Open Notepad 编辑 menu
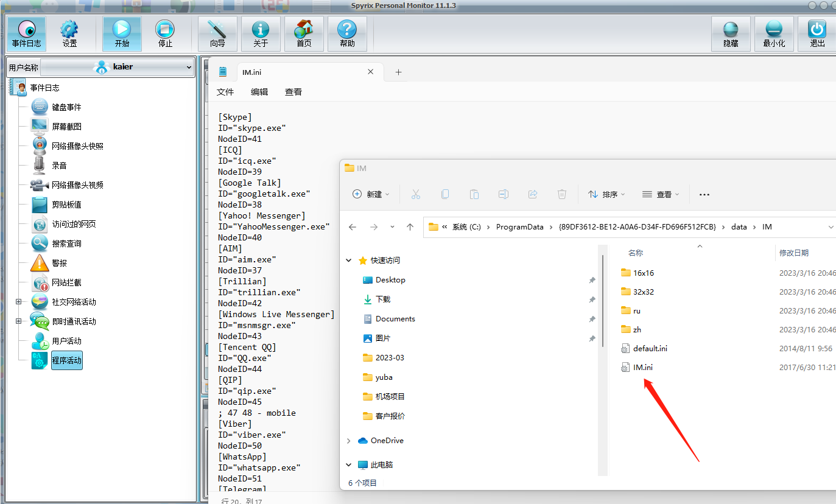836x504 pixels. [x=259, y=92]
